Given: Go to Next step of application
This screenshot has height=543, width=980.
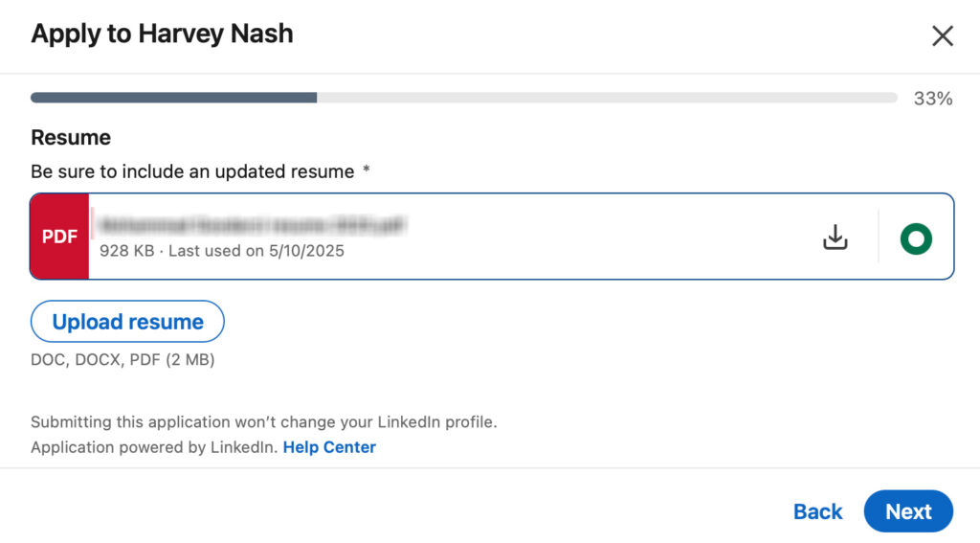Looking at the screenshot, I should (x=908, y=511).
